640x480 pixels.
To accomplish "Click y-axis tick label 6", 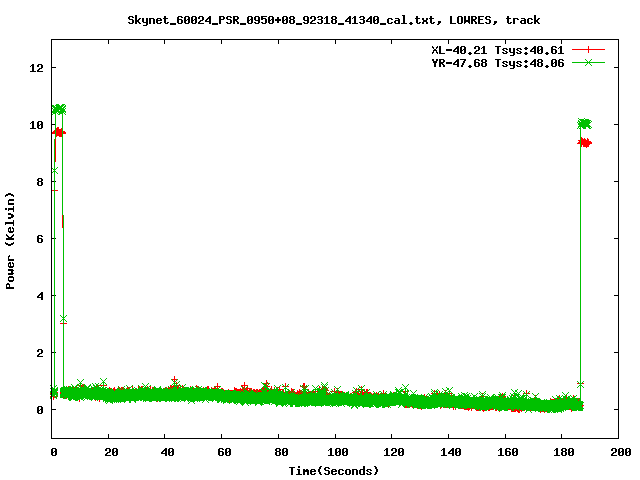I will point(40,239).
